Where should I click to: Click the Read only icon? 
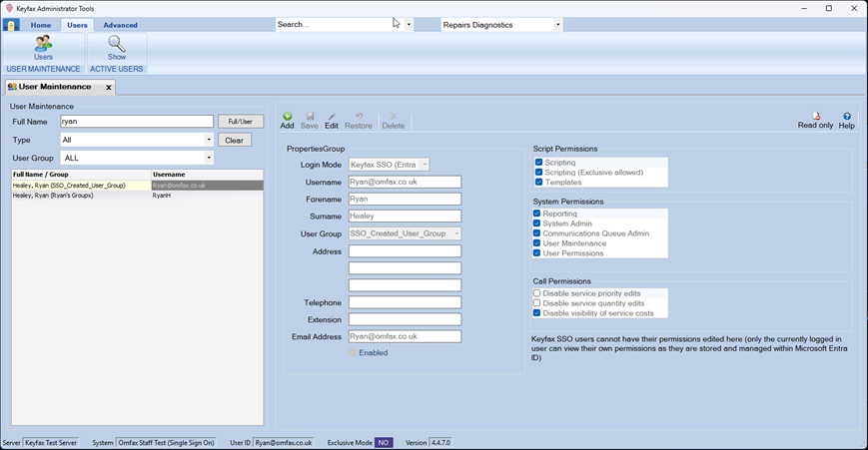point(815,117)
